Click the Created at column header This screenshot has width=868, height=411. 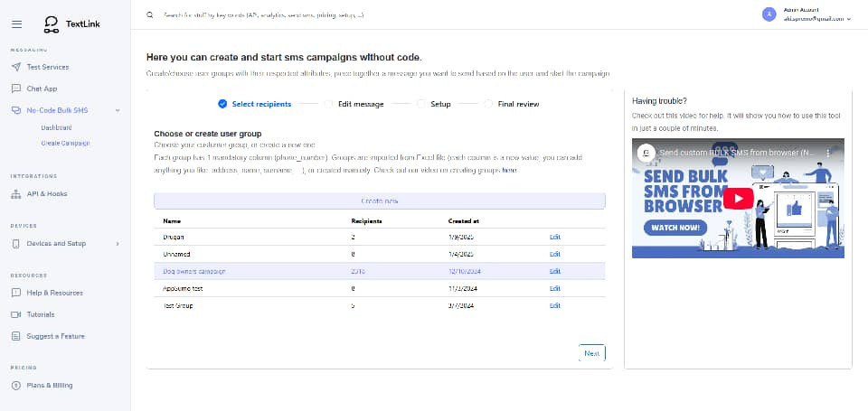pos(463,220)
